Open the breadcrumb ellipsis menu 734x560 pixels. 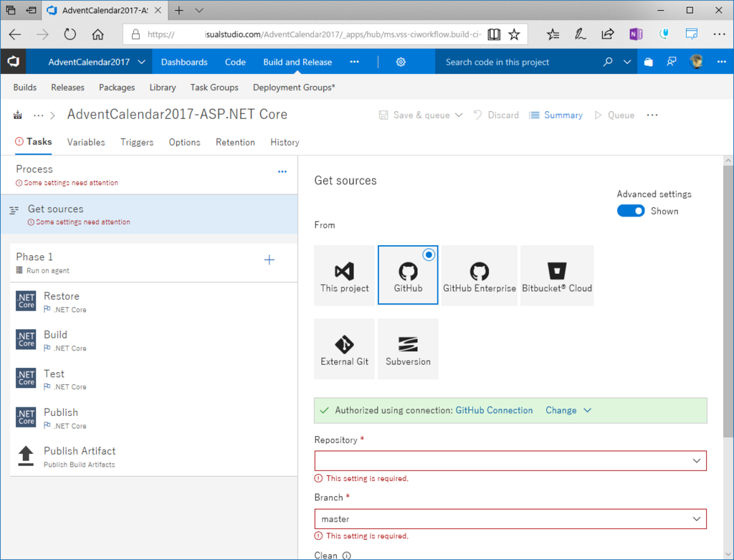(x=39, y=115)
